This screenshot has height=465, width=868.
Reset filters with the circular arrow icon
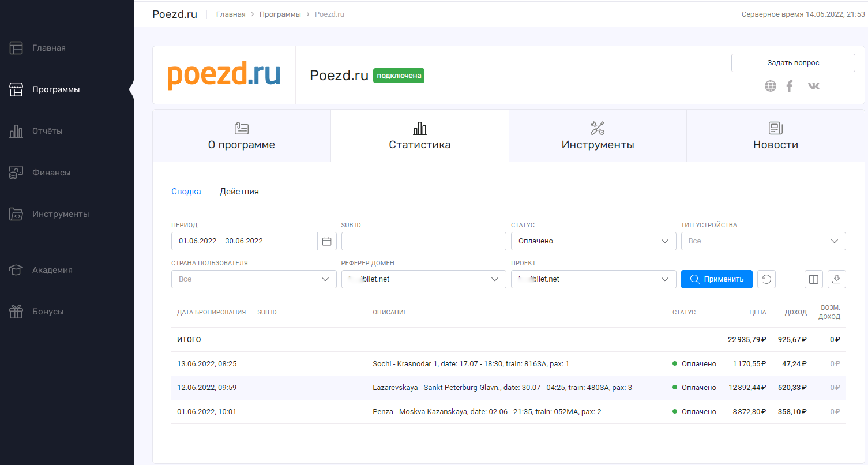click(x=766, y=279)
